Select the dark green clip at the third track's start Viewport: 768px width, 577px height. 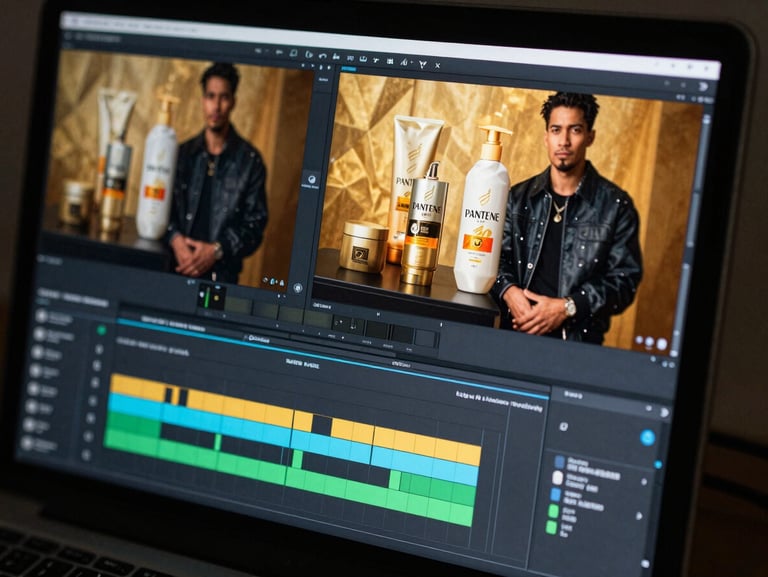pos(134,424)
